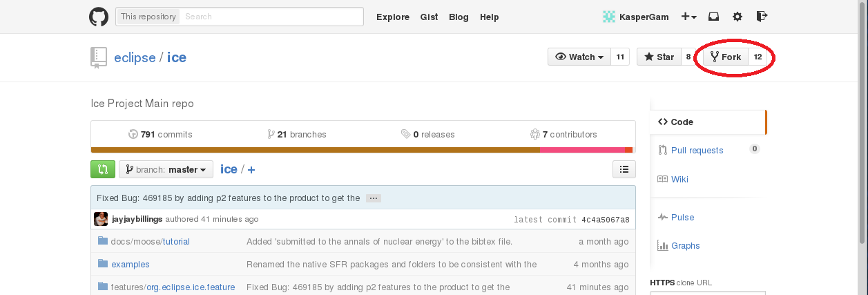Click the HTTPS clone URL label

681,283
